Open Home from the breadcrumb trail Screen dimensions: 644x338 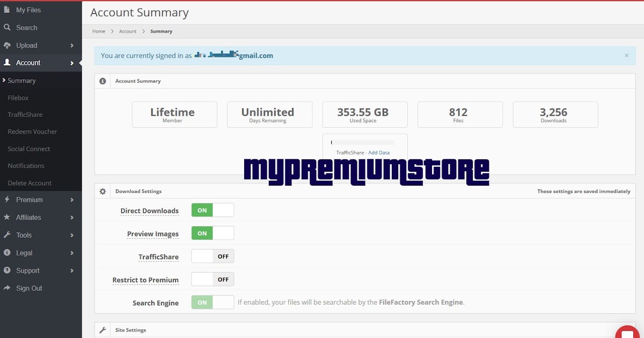click(99, 31)
